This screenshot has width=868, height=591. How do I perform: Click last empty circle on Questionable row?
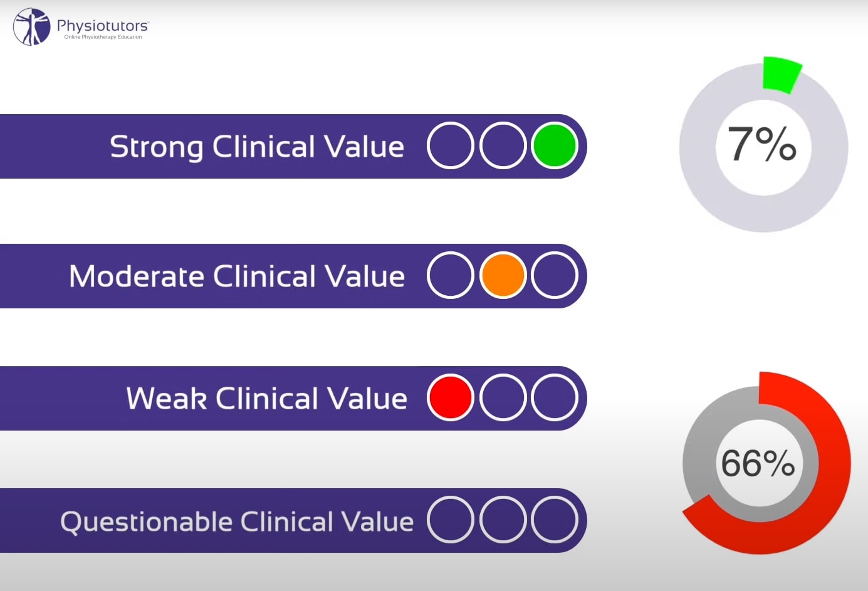pos(555,520)
